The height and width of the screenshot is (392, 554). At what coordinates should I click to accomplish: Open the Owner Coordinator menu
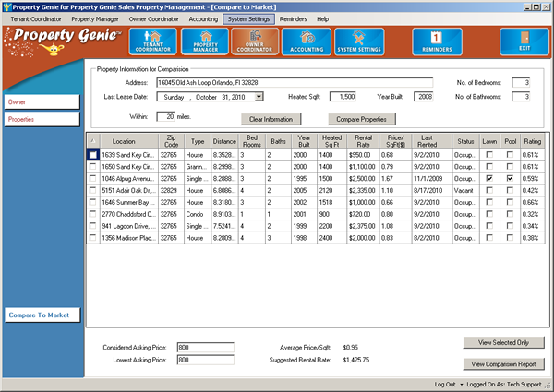coord(153,19)
